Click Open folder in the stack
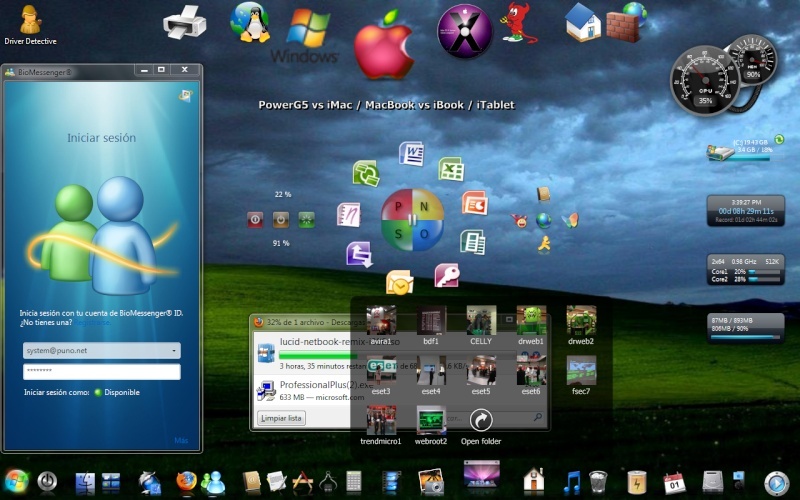The height and width of the screenshot is (500, 800). (x=481, y=428)
